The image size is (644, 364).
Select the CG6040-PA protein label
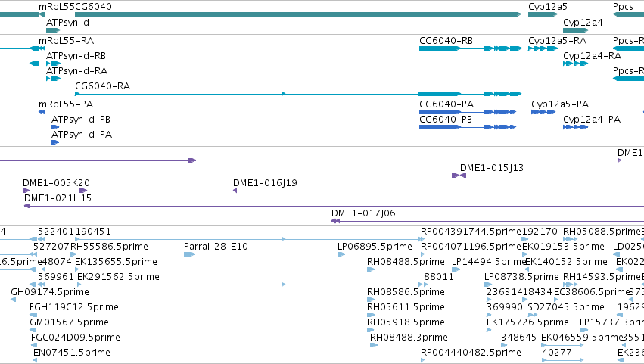(446, 104)
